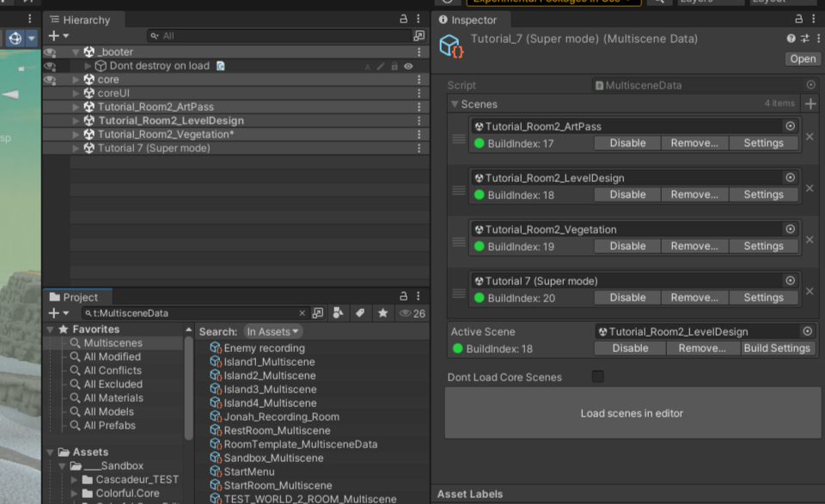This screenshot has height=504, width=825.
Task: Enable the Dont Load Core Scenes checkbox
Action: point(597,375)
